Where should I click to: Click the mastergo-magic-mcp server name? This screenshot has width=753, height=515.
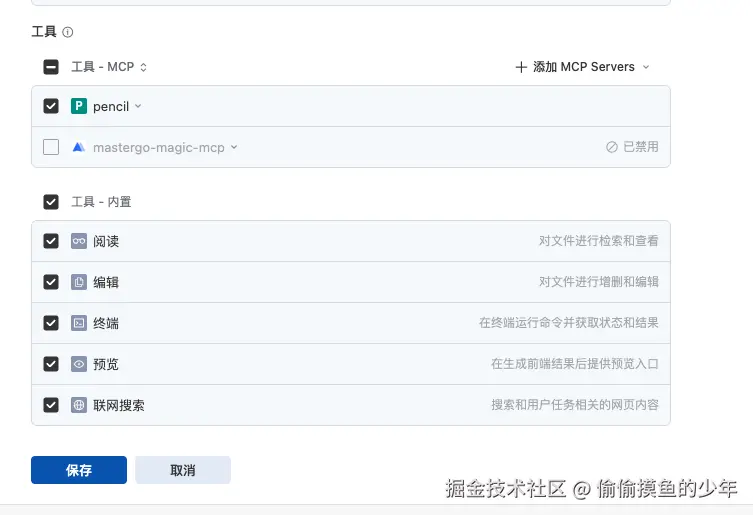(x=159, y=147)
